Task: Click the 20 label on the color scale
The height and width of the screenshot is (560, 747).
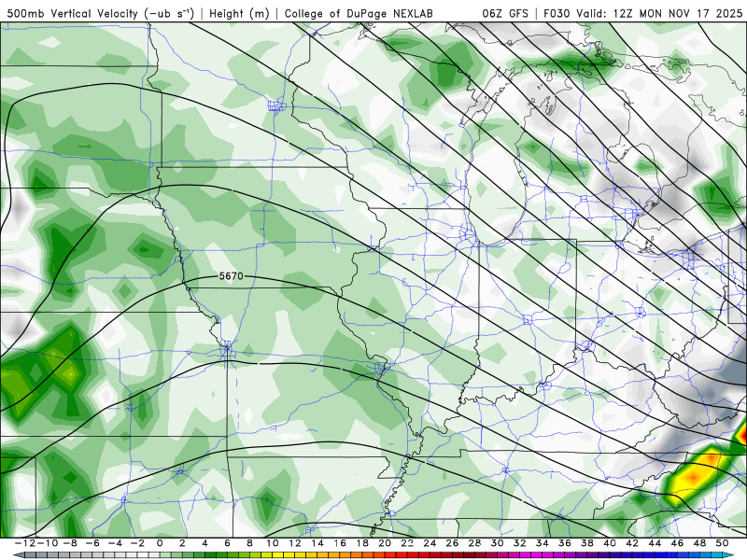Action: 385,543
